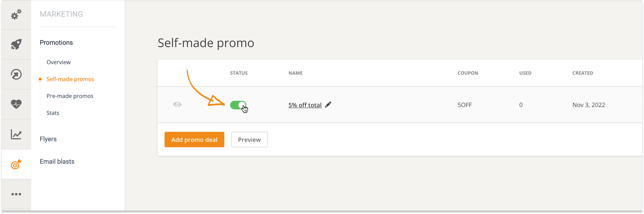Open Pre-made promos page
This screenshot has height=214, width=644.
[x=70, y=96]
